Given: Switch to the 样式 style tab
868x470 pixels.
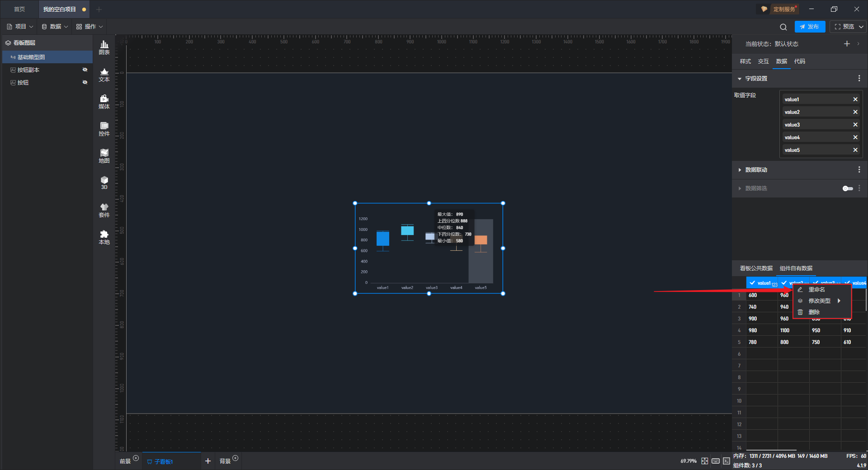Looking at the screenshot, I should pyautogui.click(x=745, y=61).
